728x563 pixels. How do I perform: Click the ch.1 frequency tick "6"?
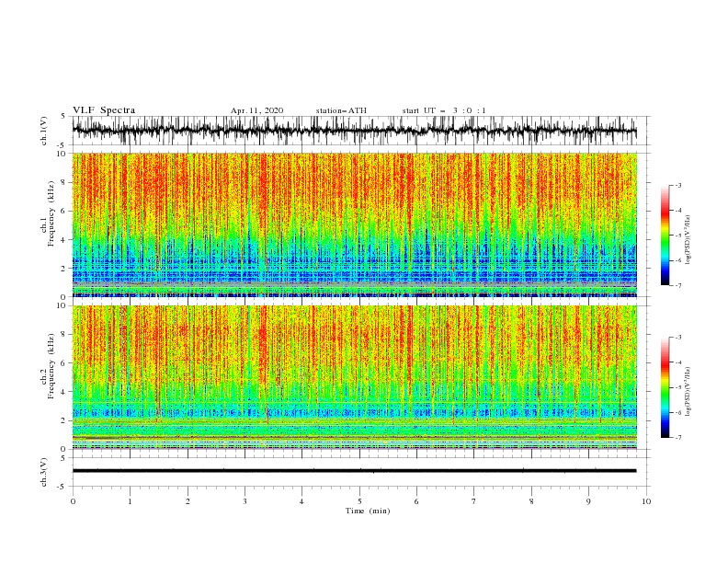pyautogui.click(x=63, y=211)
